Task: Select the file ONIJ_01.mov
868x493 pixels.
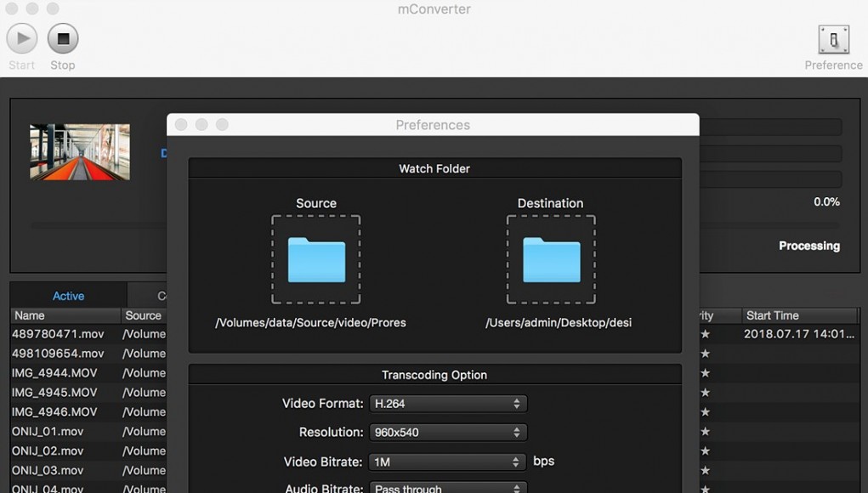Action: [48, 431]
